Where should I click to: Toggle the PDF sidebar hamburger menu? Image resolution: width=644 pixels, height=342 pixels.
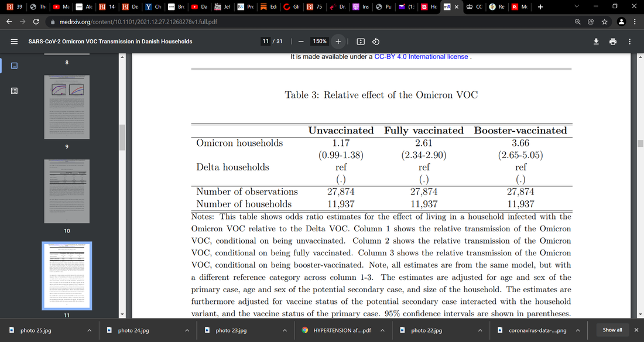tap(14, 42)
